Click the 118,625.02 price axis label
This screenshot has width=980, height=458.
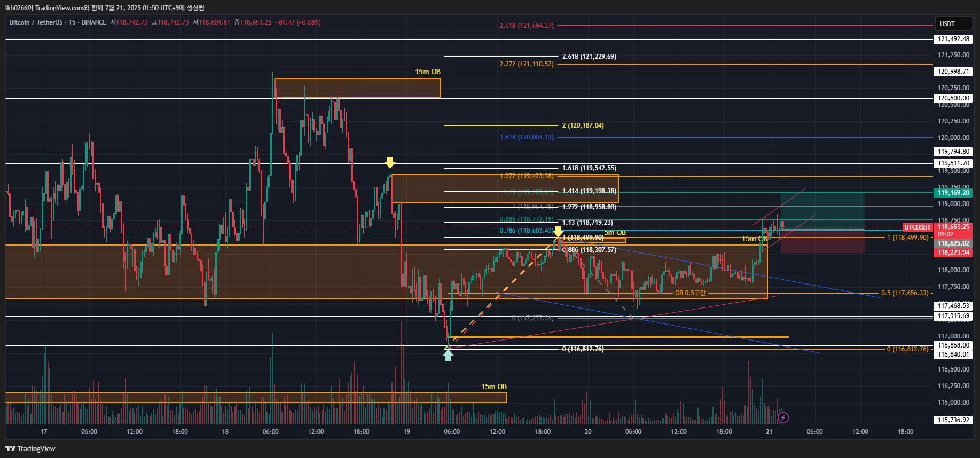tap(953, 243)
